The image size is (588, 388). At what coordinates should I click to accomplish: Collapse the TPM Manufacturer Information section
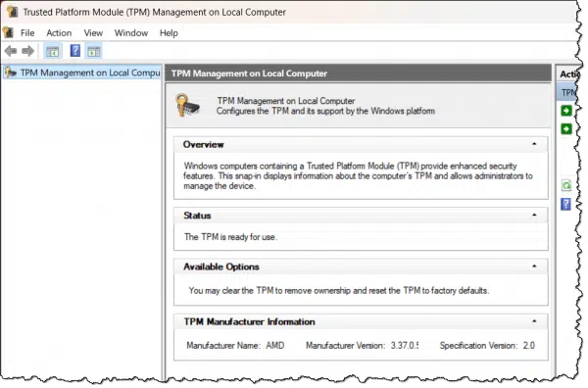coord(534,321)
